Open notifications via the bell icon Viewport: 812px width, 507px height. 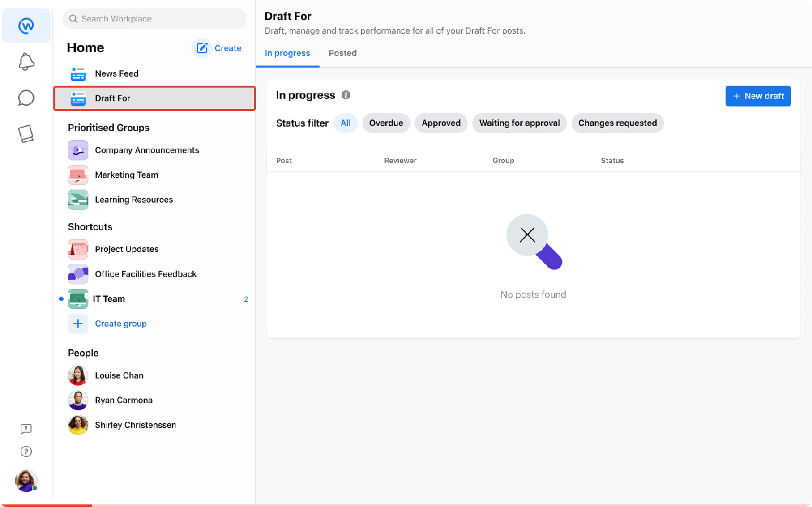pyautogui.click(x=26, y=61)
